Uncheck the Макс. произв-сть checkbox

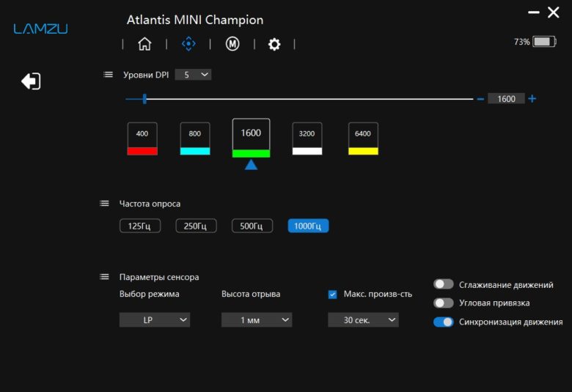332,295
